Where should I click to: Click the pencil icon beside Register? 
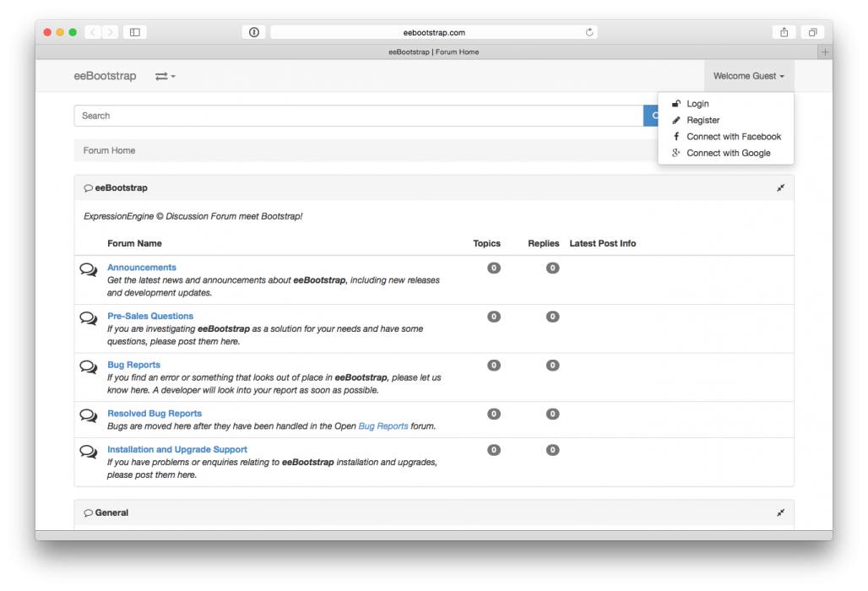point(676,120)
